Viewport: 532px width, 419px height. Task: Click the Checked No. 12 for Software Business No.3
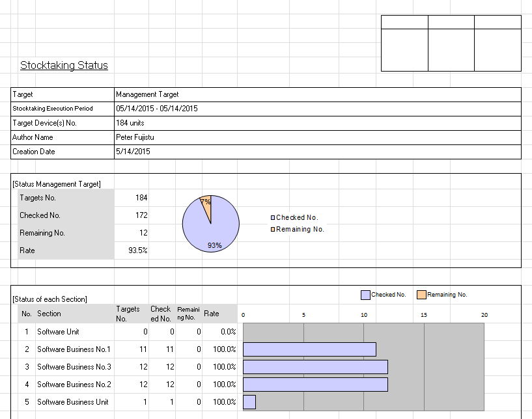170,367
